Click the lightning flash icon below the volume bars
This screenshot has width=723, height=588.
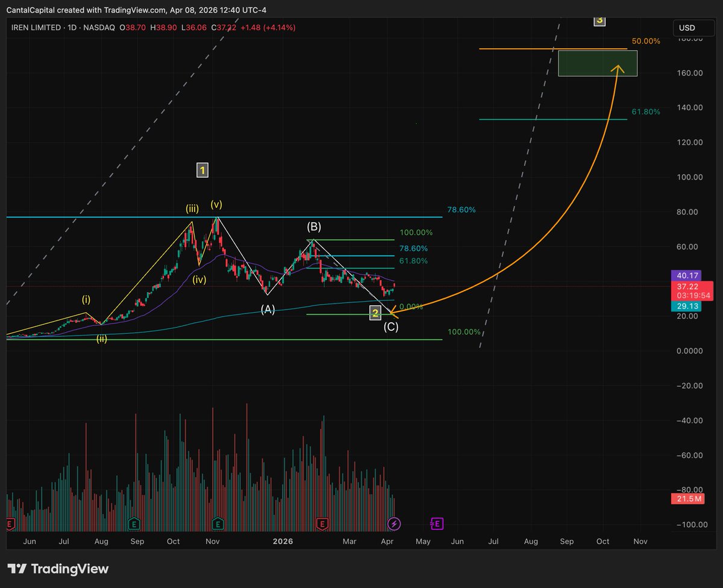[394, 524]
